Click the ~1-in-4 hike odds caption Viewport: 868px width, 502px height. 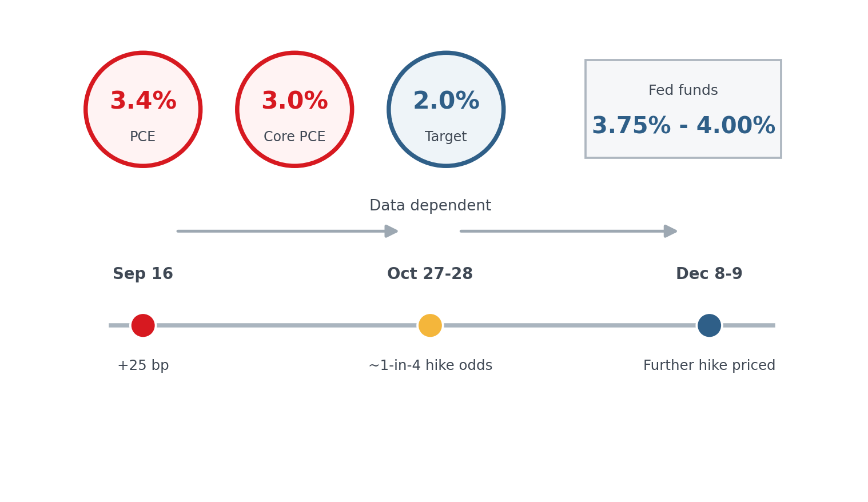pos(430,366)
